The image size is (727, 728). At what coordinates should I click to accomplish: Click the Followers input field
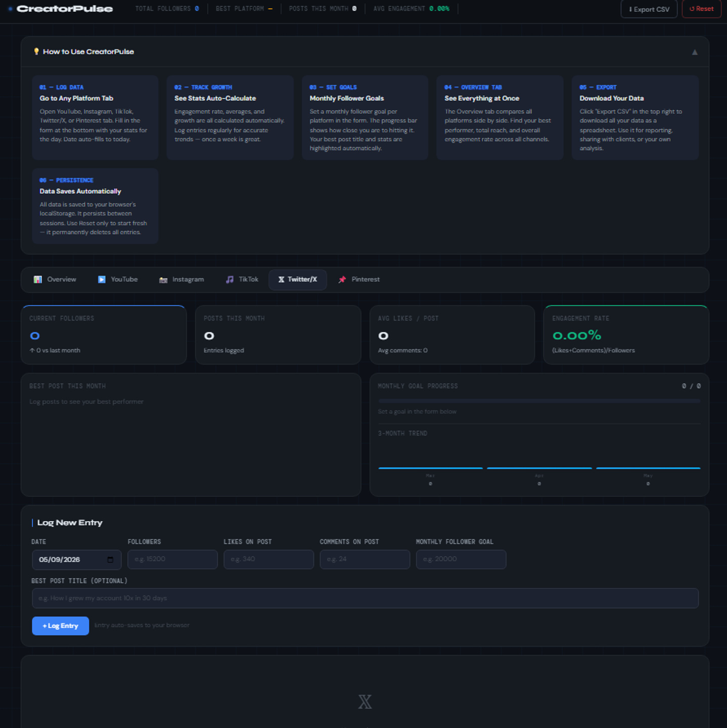[x=173, y=560]
